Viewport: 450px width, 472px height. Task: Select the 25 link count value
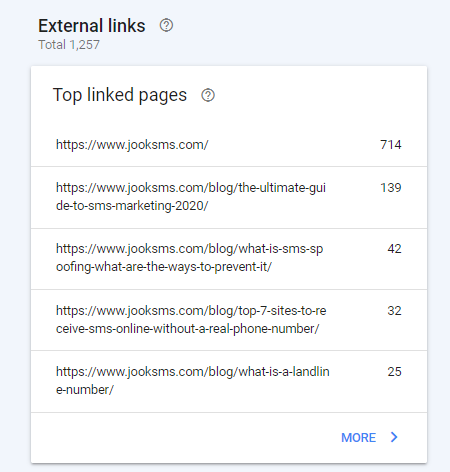[x=394, y=372]
